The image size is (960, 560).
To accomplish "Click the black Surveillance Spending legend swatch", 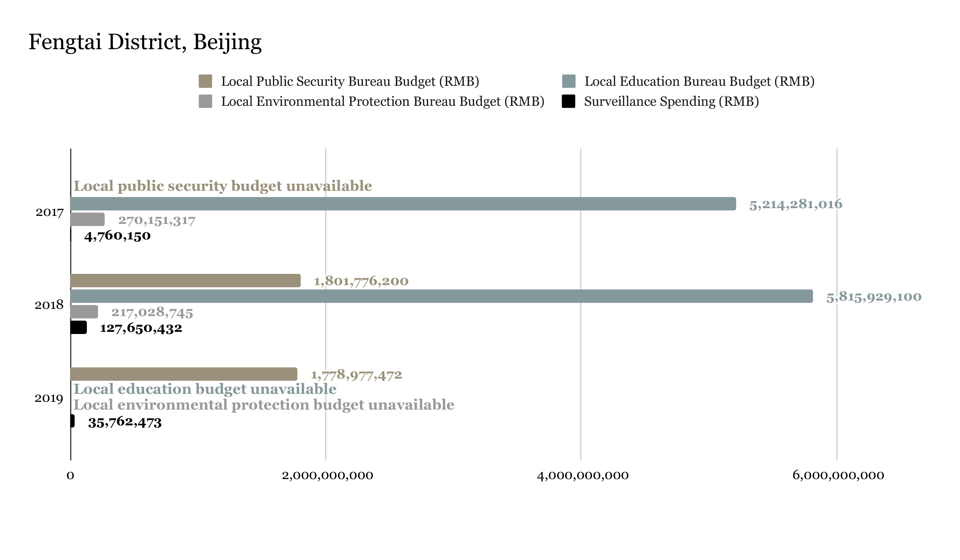I will pos(570,102).
